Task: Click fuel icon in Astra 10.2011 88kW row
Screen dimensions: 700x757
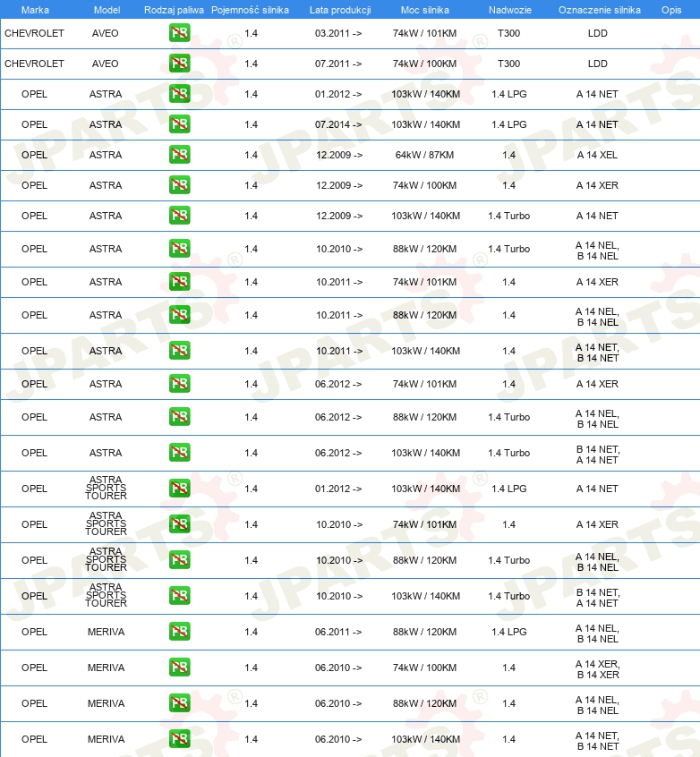Action: coord(179,315)
